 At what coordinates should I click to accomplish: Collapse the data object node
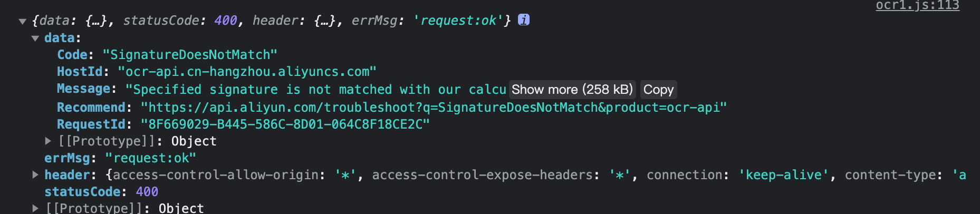click(35, 38)
